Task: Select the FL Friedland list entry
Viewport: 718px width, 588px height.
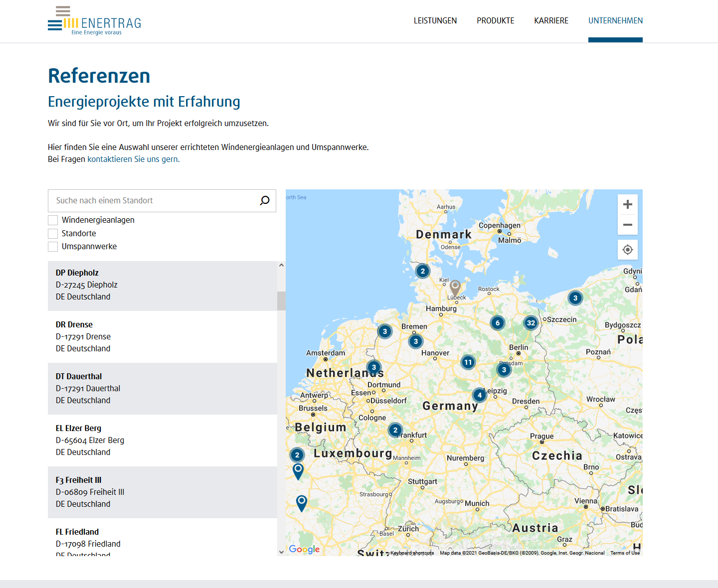Action: pyautogui.click(x=163, y=538)
